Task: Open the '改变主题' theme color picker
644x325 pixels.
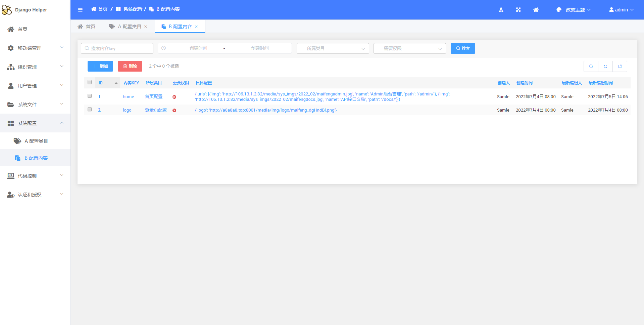Action: [573, 10]
